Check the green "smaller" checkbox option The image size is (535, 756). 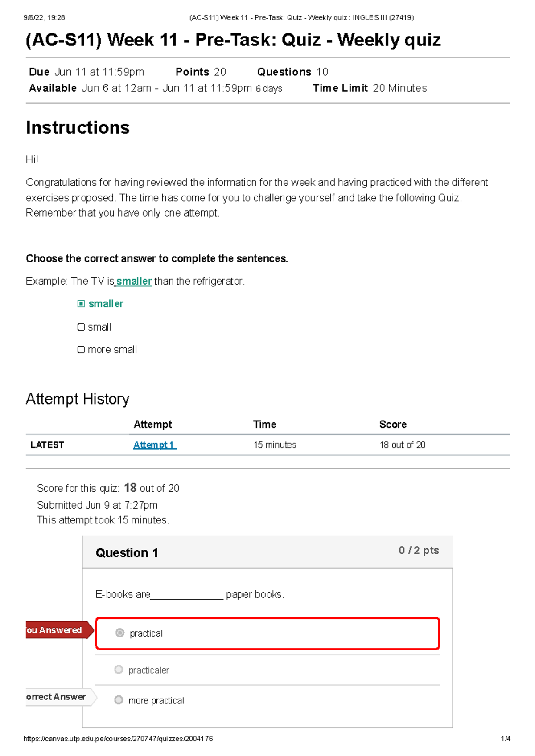(x=81, y=304)
